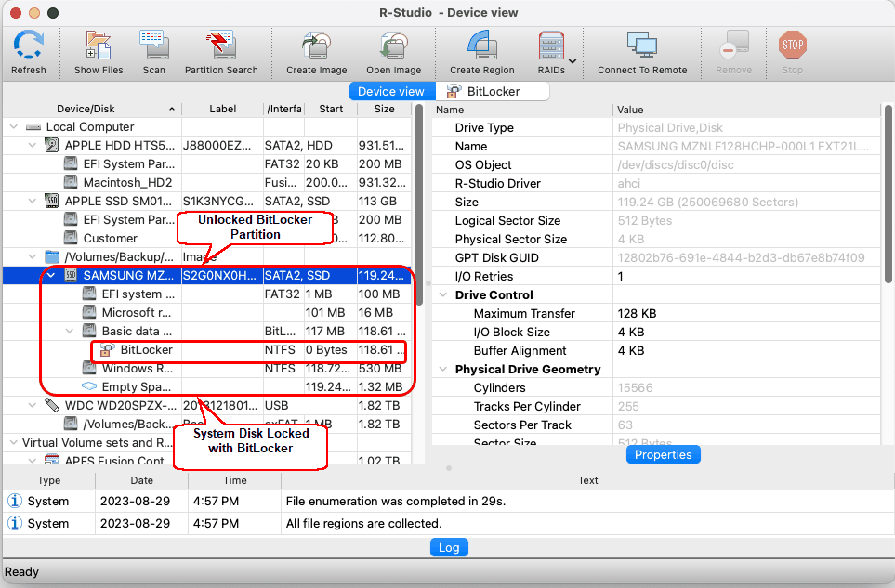The image size is (895, 588).
Task: Click the Windows R... partition icon
Action: (x=89, y=369)
